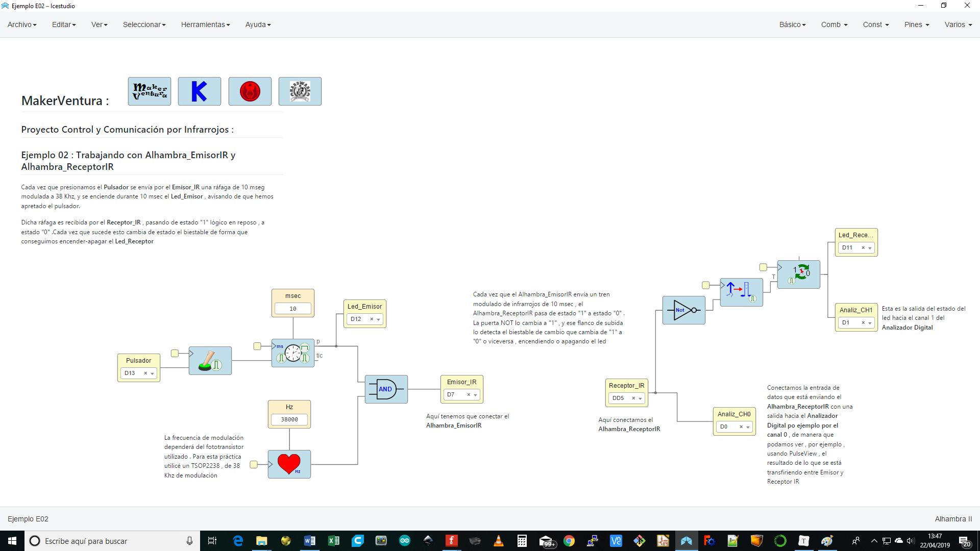Click the red heart Hz oscillator block
This screenshot has height=551, width=980.
(289, 464)
